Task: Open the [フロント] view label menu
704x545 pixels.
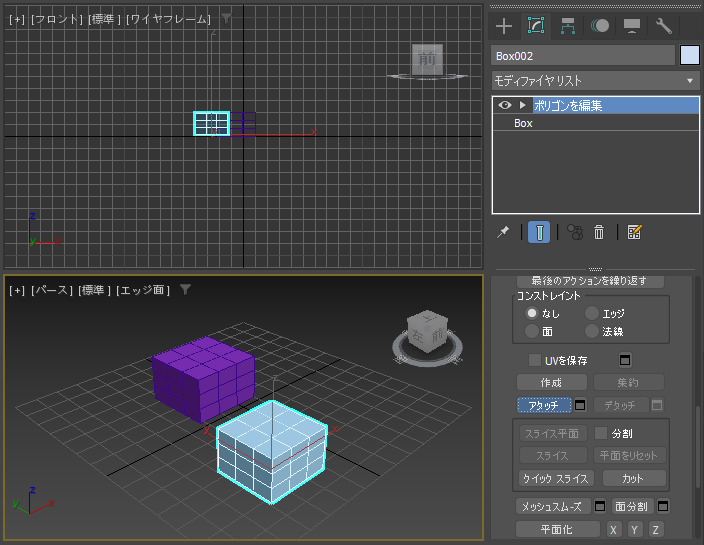Action: tap(57, 19)
